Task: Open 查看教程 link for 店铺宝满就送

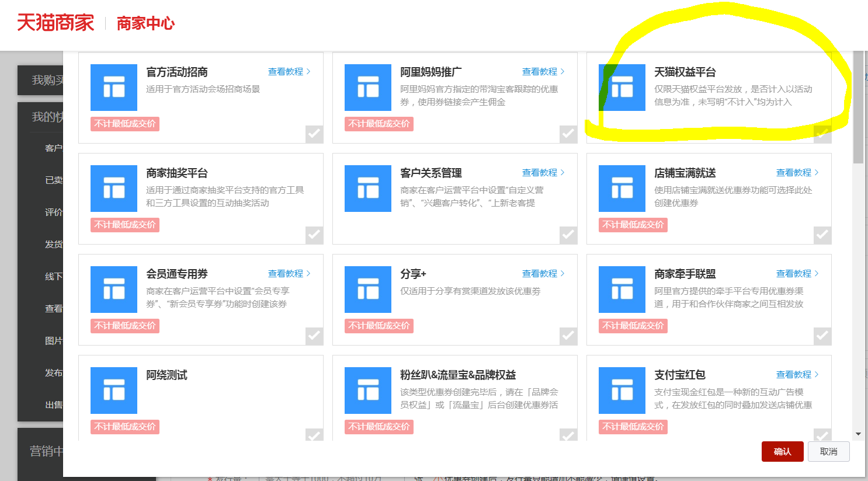Action: pos(797,173)
